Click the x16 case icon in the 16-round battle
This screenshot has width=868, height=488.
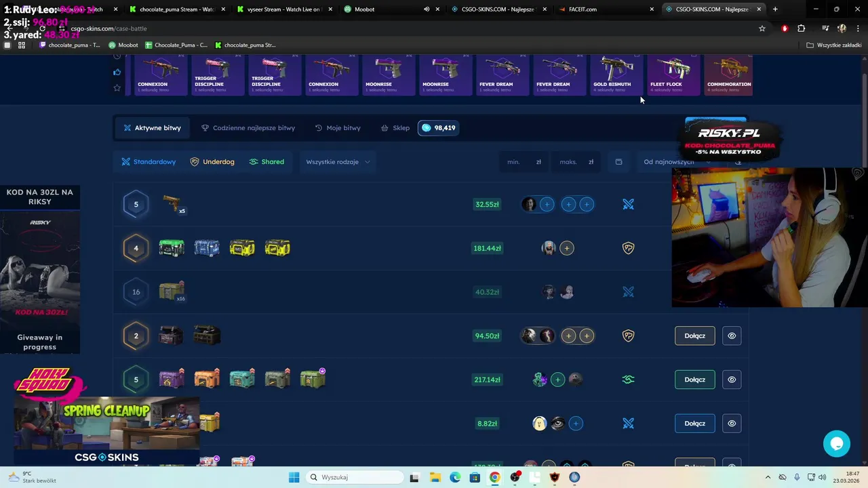click(x=172, y=291)
